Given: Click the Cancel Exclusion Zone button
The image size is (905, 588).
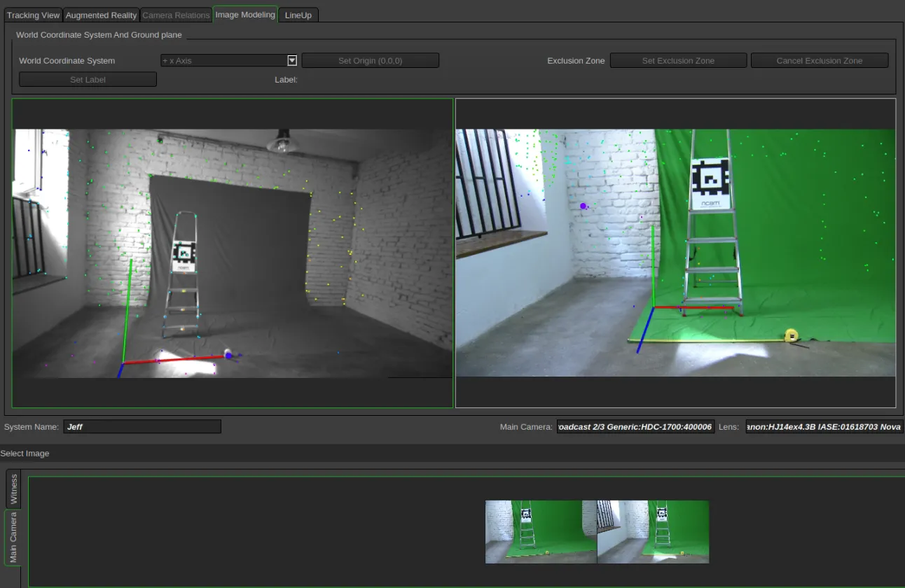Looking at the screenshot, I should [x=820, y=61].
